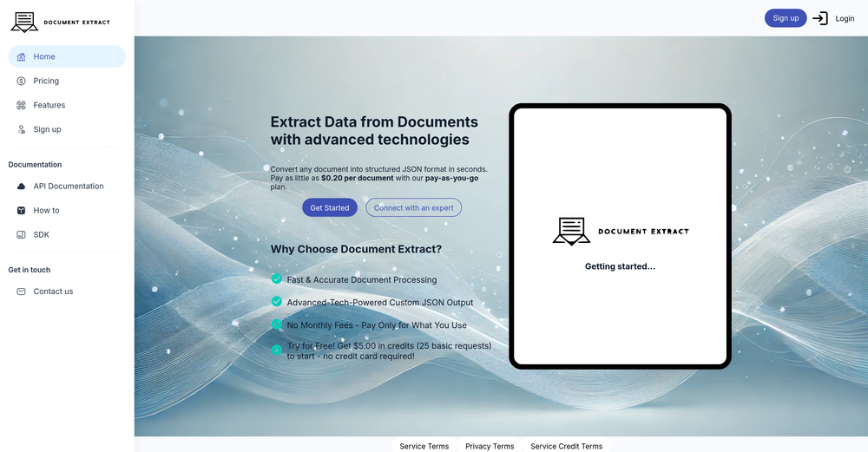The image size is (868, 452).
Task: Click the 'Getting started...' text
Action: tap(620, 266)
